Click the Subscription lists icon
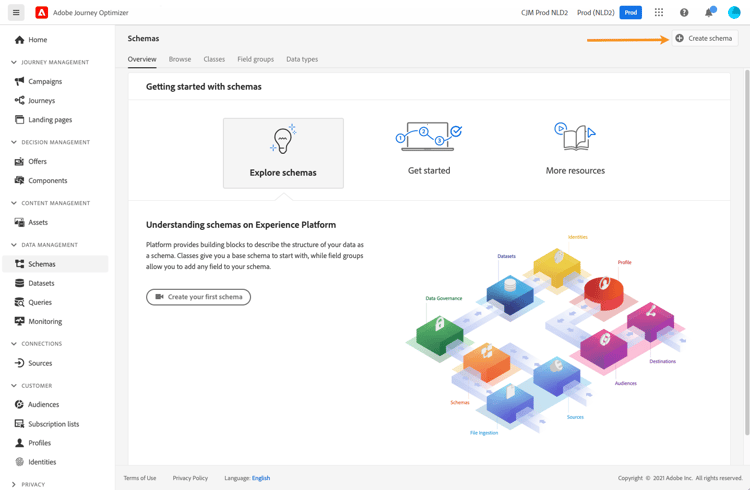 [x=19, y=423]
